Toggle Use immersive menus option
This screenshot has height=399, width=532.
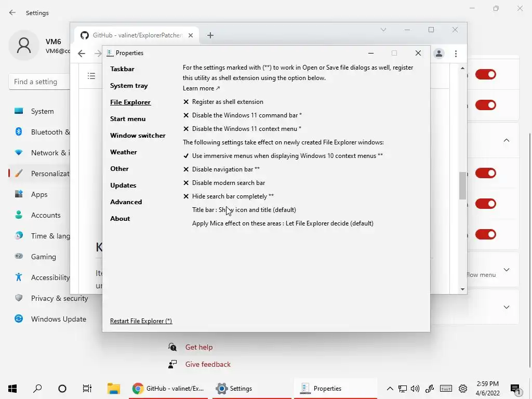pyautogui.click(x=283, y=156)
